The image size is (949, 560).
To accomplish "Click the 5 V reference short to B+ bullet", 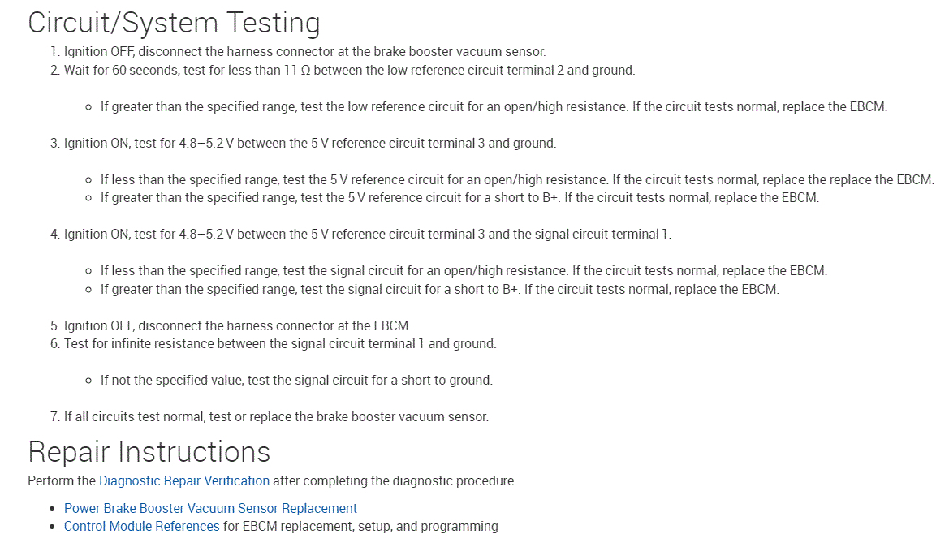I will click(459, 197).
